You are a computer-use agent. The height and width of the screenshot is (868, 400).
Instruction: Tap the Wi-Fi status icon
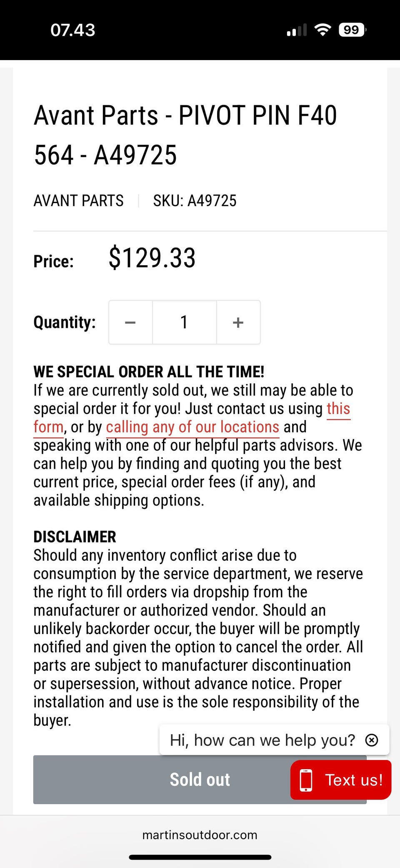click(322, 30)
